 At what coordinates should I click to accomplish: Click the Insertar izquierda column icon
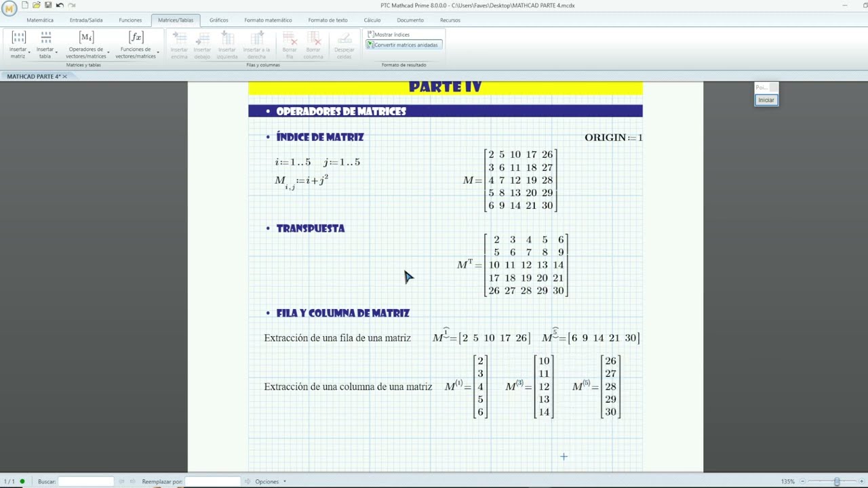(227, 38)
